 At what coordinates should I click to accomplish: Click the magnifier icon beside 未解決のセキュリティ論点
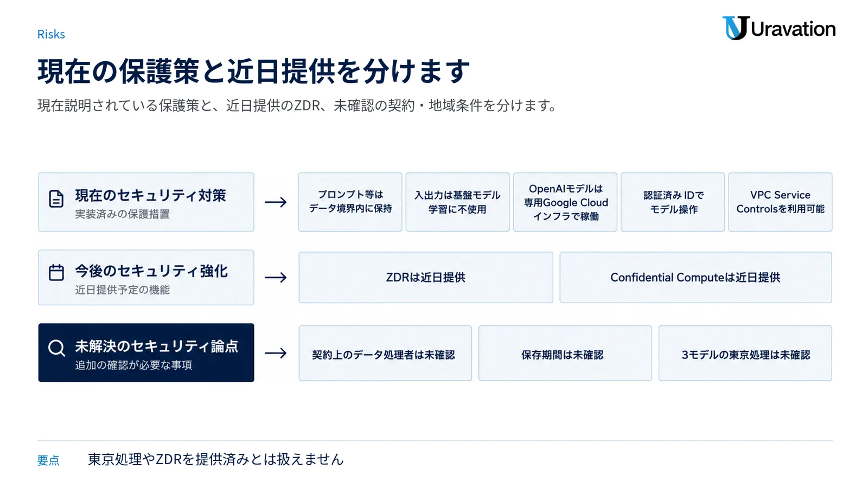pos(56,348)
